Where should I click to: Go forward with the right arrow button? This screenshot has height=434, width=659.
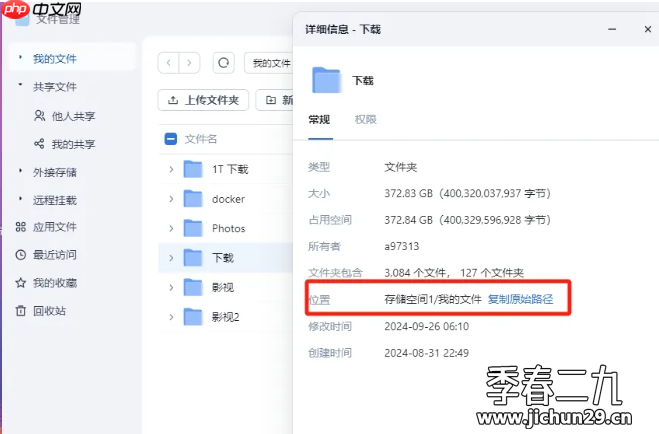(189, 63)
